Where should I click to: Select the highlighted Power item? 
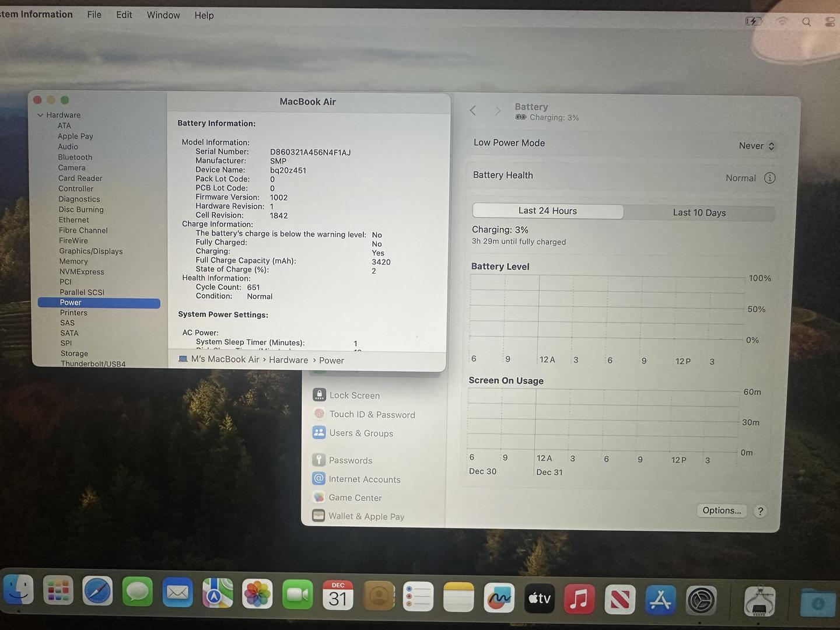(99, 303)
